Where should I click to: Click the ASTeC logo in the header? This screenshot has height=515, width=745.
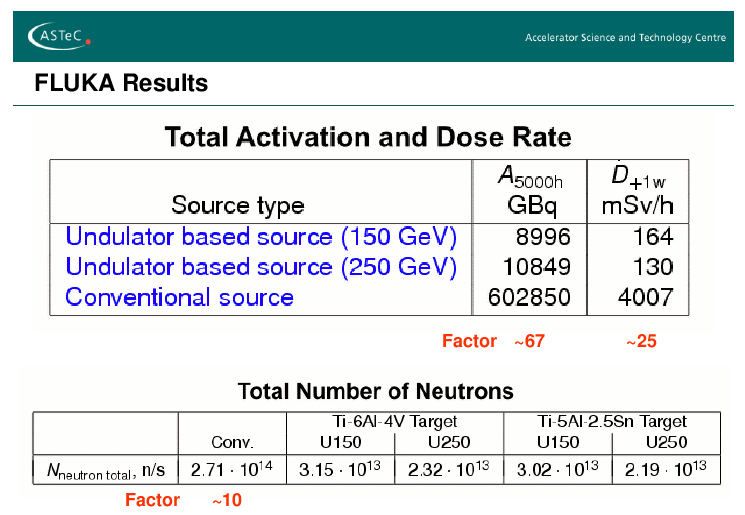pos(60,37)
